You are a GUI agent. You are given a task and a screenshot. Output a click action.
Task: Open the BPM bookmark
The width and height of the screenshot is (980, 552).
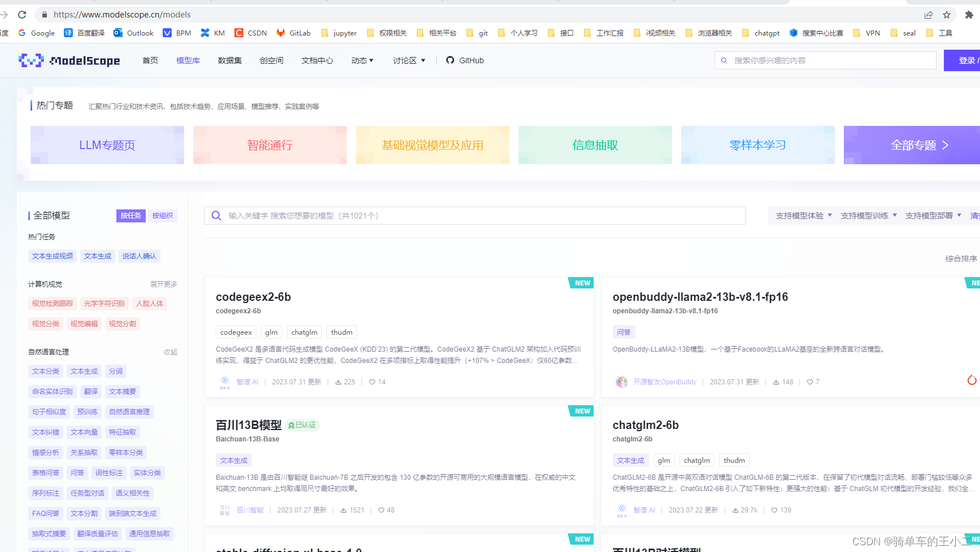coord(177,33)
